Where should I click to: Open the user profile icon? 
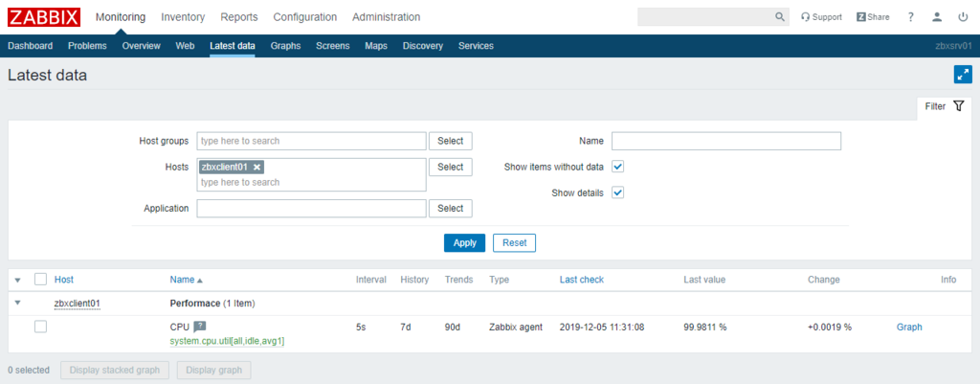coord(937,17)
